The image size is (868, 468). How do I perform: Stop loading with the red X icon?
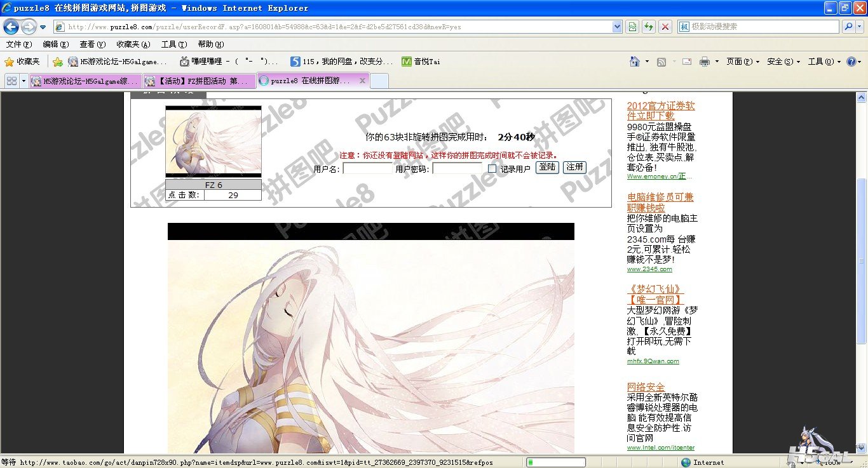point(665,27)
